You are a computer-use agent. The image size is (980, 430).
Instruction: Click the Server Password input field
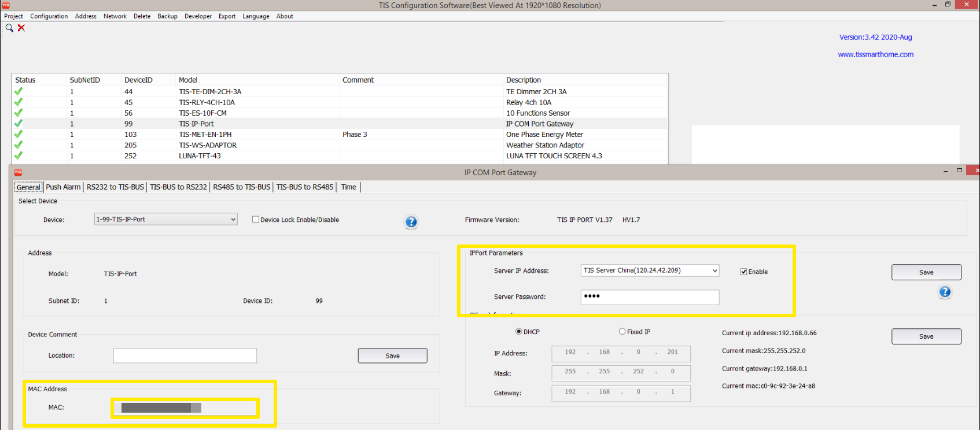coord(650,297)
